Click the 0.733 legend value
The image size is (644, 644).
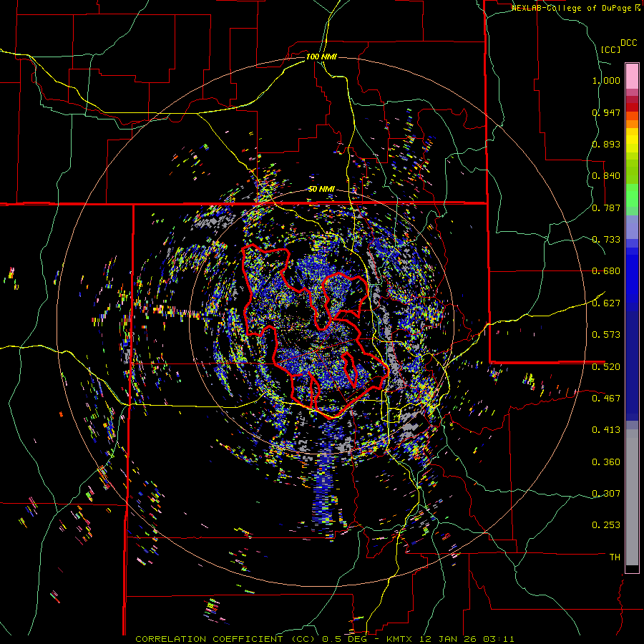tap(606, 240)
